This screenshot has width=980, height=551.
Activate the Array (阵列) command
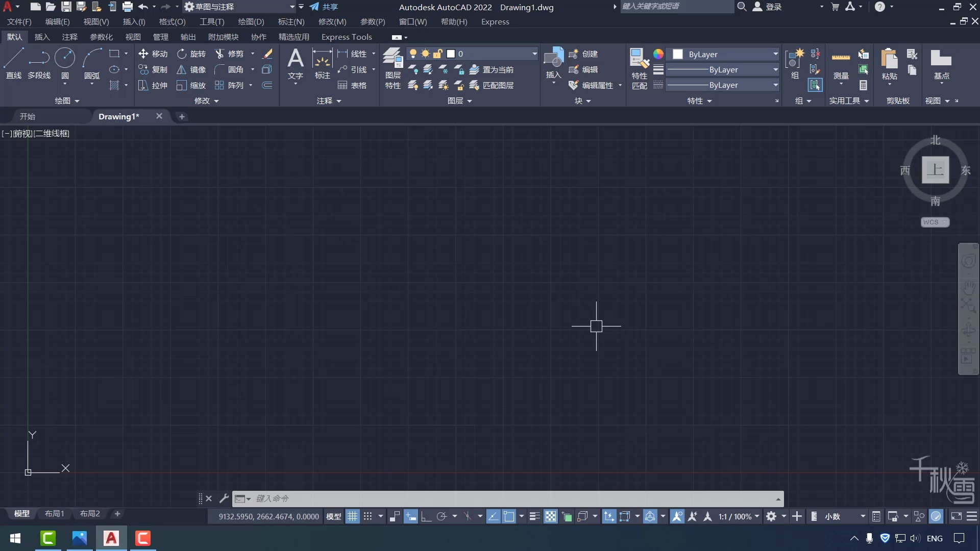coord(229,85)
